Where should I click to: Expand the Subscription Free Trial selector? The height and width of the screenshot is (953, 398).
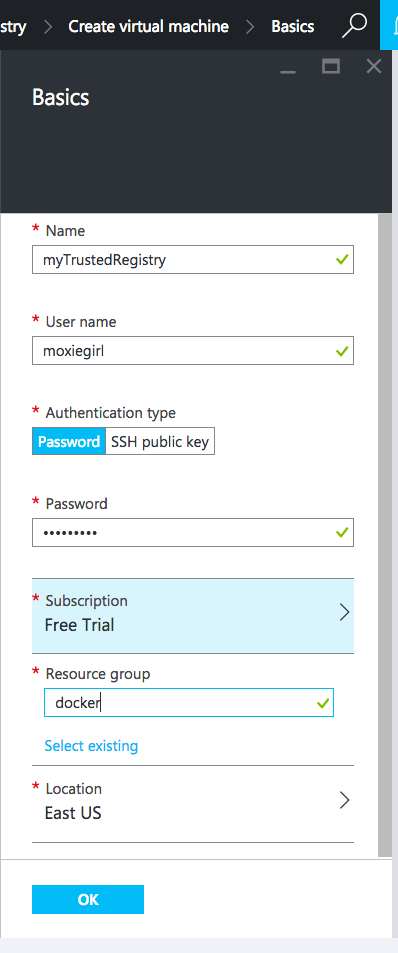pyautogui.click(x=193, y=616)
